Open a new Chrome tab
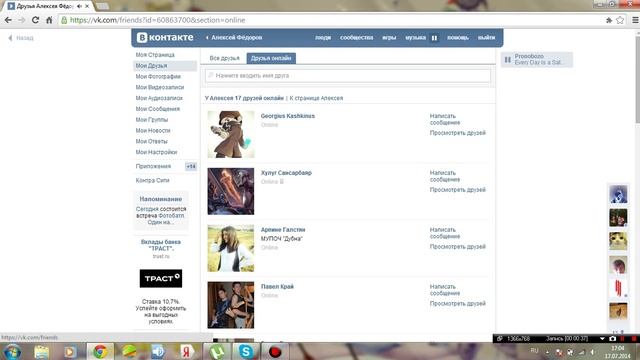 click(x=102, y=6)
